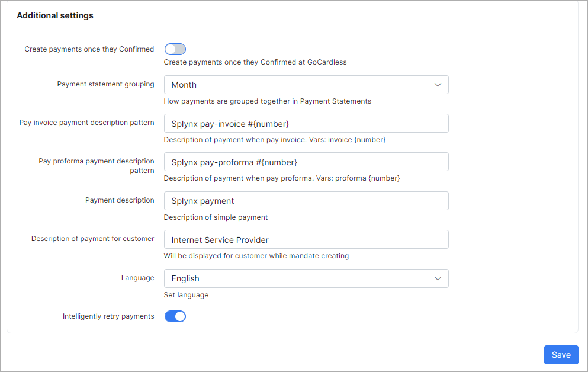Image resolution: width=588 pixels, height=372 pixels.
Task: Click the Intelligently retry payments label
Action: click(x=108, y=316)
